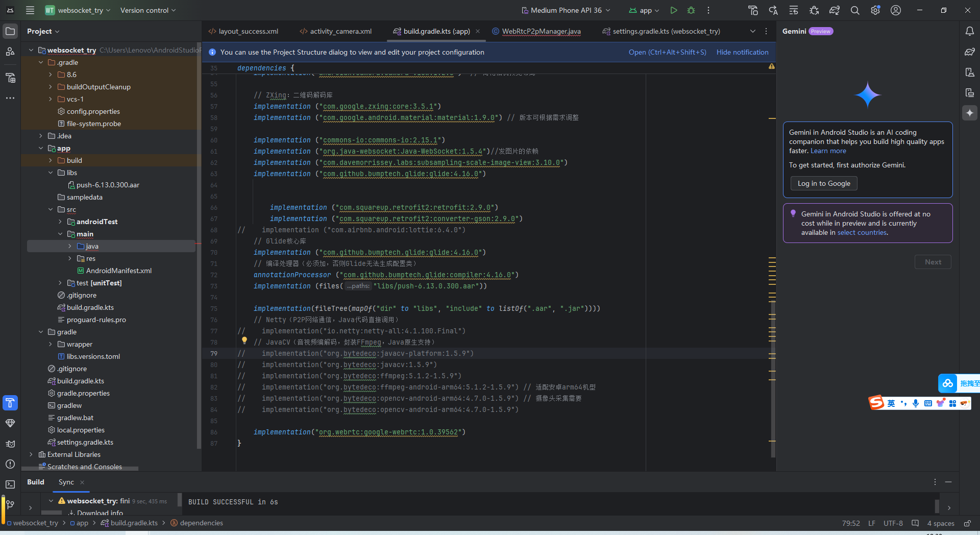This screenshot has height=535, width=980.
Task: Open Search Everywhere magnifier
Action: pos(855,10)
